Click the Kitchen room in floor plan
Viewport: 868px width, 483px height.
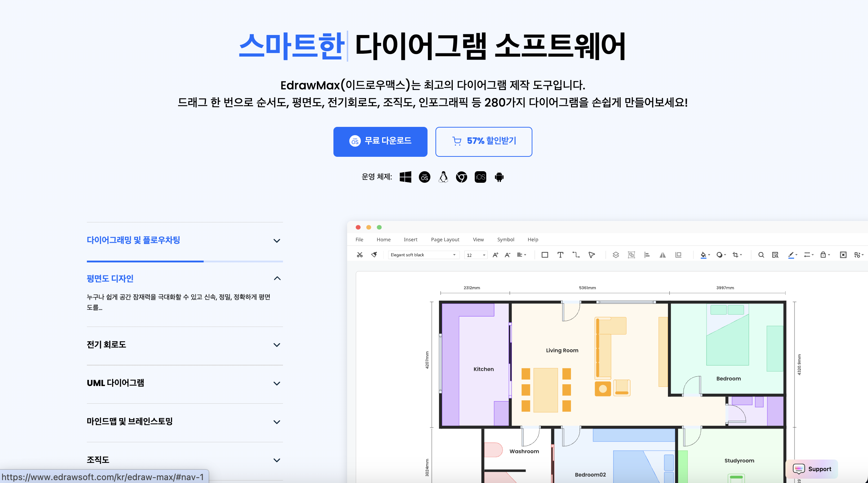pyautogui.click(x=483, y=369)
